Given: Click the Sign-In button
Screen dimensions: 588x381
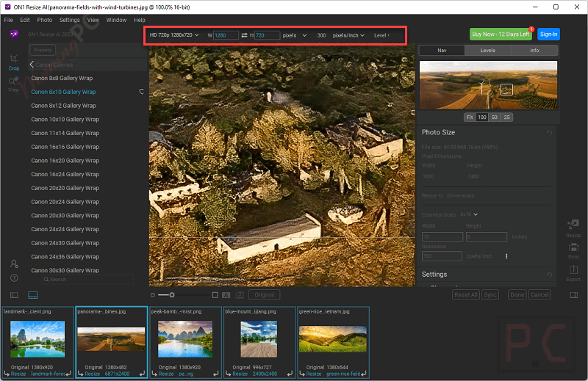Looking at the screenshot, I should coord(548,35).
